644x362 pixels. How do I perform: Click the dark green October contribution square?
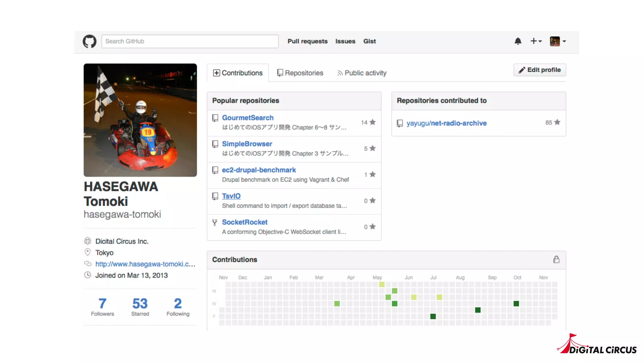tap(516, 304)
